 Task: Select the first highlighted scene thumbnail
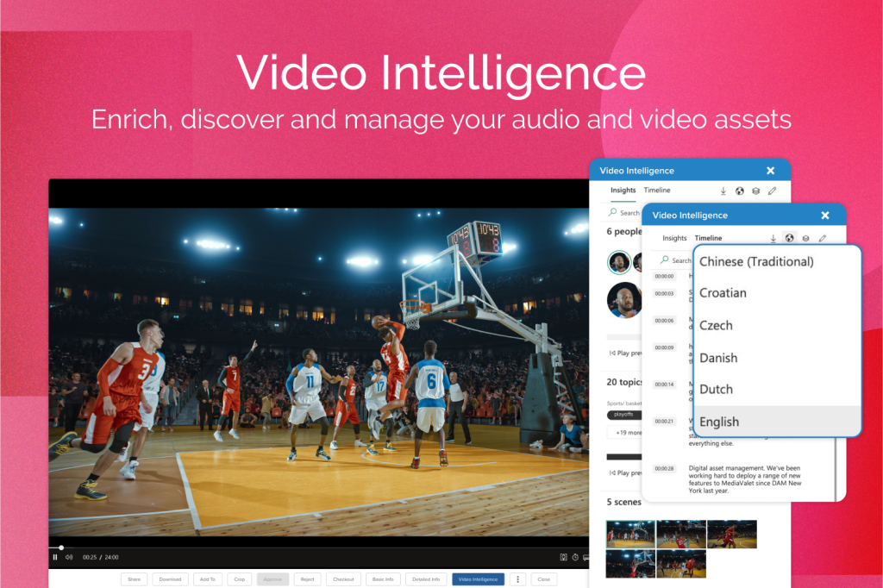coord(630,534)
